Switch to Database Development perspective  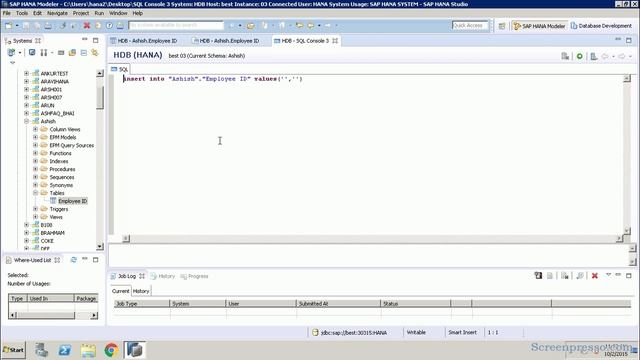601,26
